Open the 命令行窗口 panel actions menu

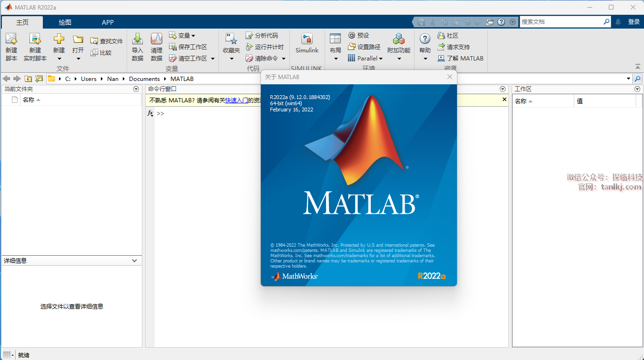coord(503,89)
